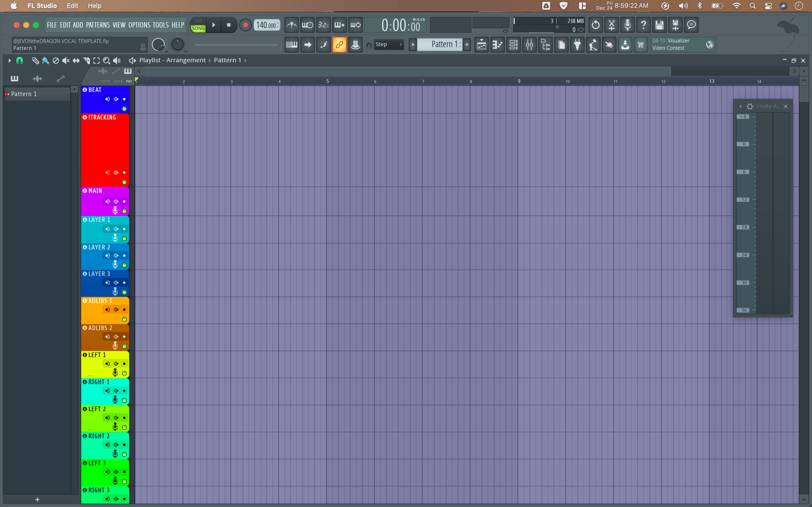
Task: Open the content library shopping cart icon
Action: point(641,44)
